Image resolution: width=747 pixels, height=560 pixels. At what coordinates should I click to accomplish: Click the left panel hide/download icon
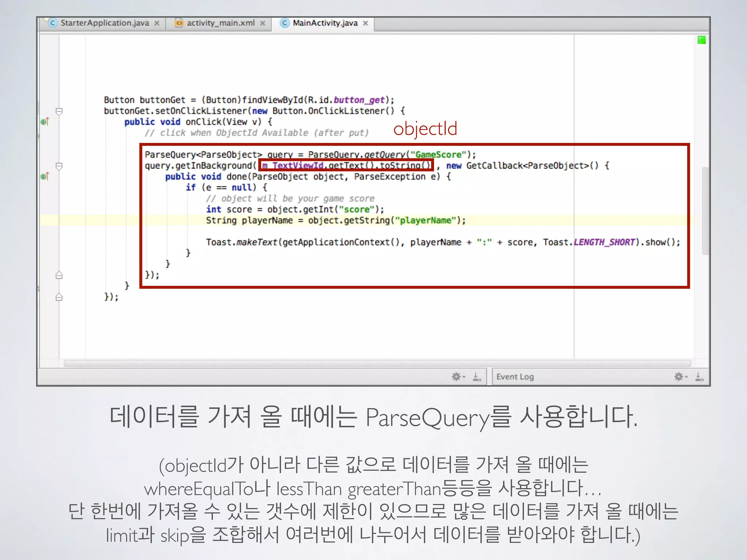477,377
